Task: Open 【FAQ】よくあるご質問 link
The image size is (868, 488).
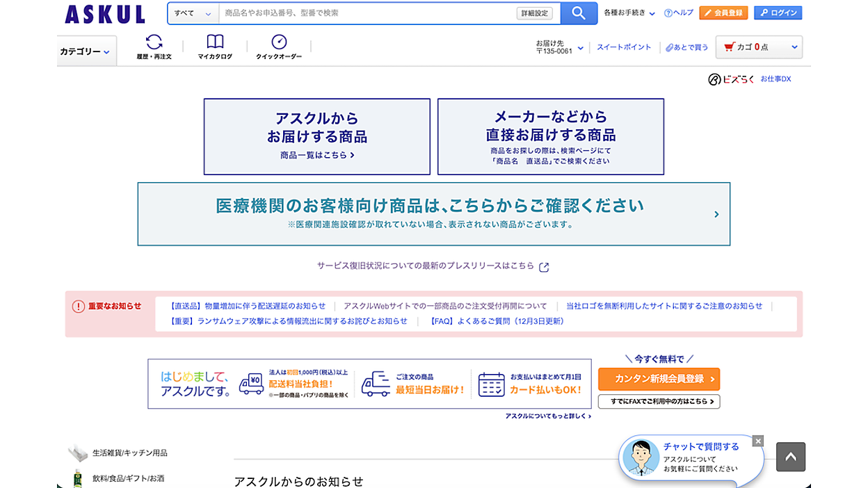Action: [496, 321]
